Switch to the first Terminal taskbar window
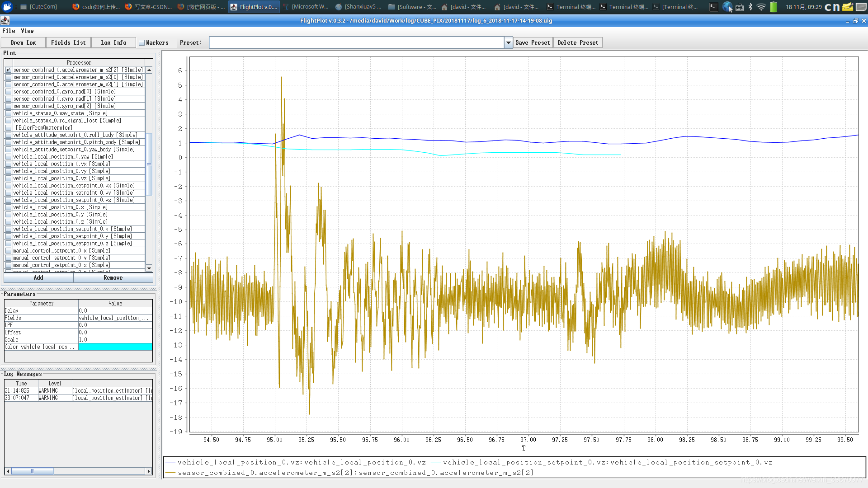868x488 pixels. 571,7
